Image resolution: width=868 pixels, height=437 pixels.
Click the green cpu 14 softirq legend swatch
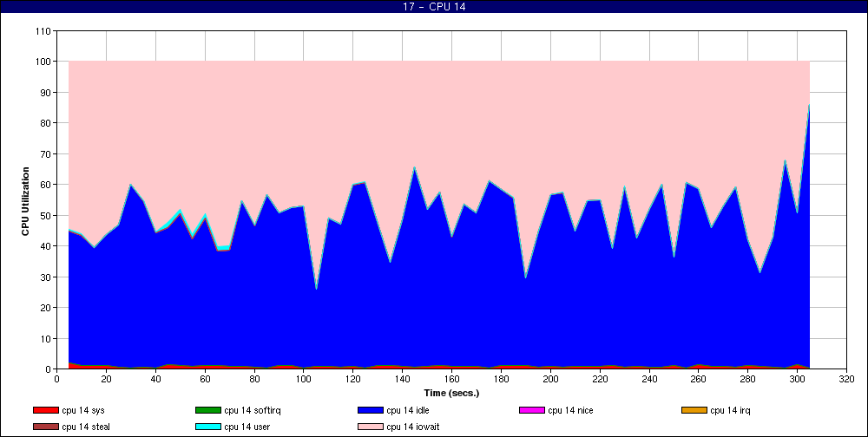coord(207,410)
